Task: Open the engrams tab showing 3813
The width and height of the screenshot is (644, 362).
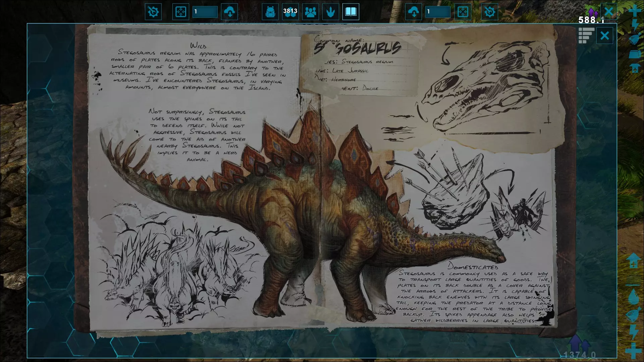Action: 290,12
